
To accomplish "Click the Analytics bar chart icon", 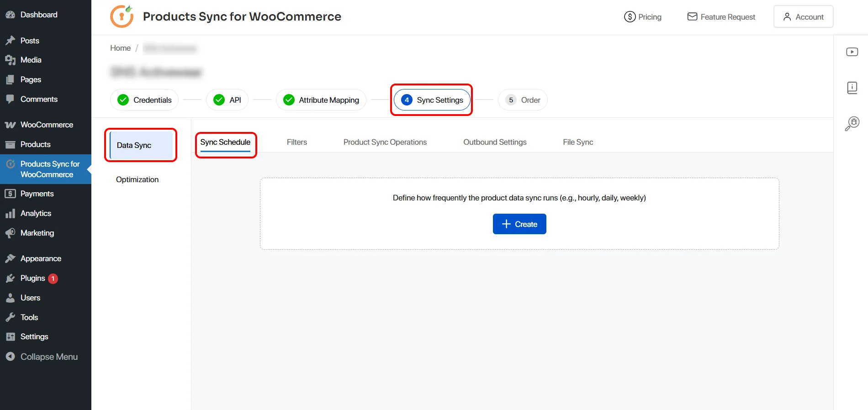I will [x=10, y=213].
